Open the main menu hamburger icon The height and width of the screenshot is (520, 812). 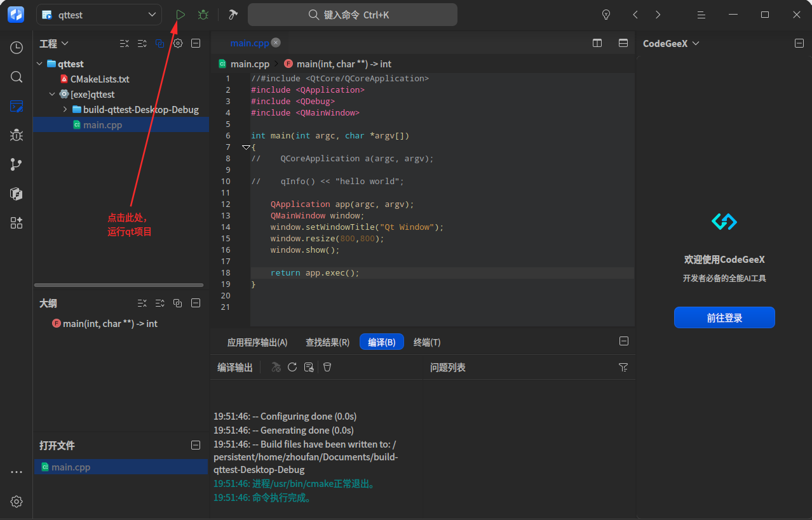tap(701, 15)
